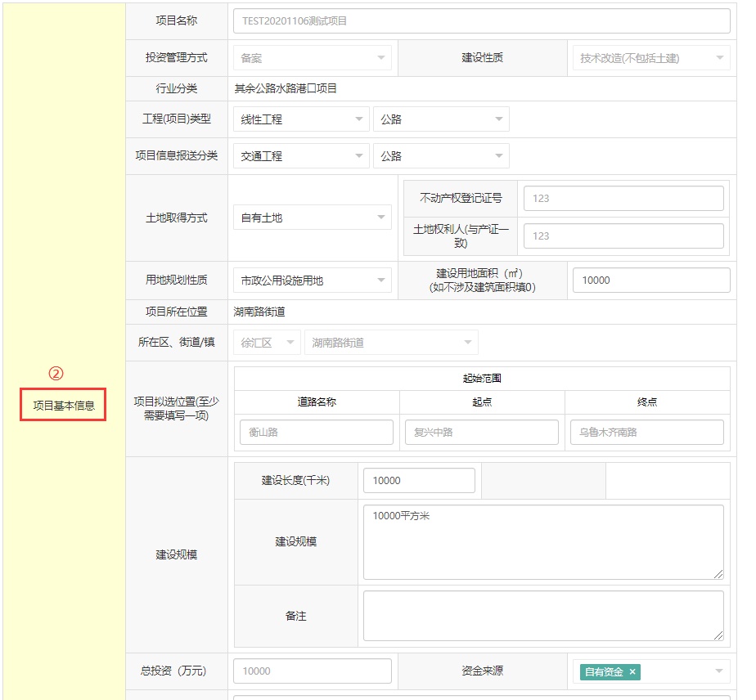The width and height of the screenshot is (756, 700).
Task: Open the 公路 dropdown beside 线性工程
Action: coord(441,119)
